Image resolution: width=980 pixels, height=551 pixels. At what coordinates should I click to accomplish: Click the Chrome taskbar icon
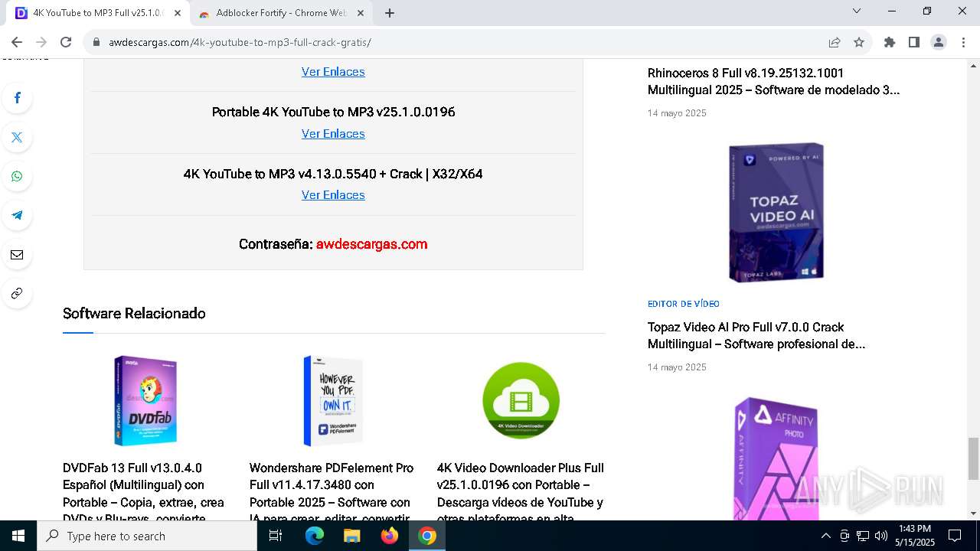[427, 536]
